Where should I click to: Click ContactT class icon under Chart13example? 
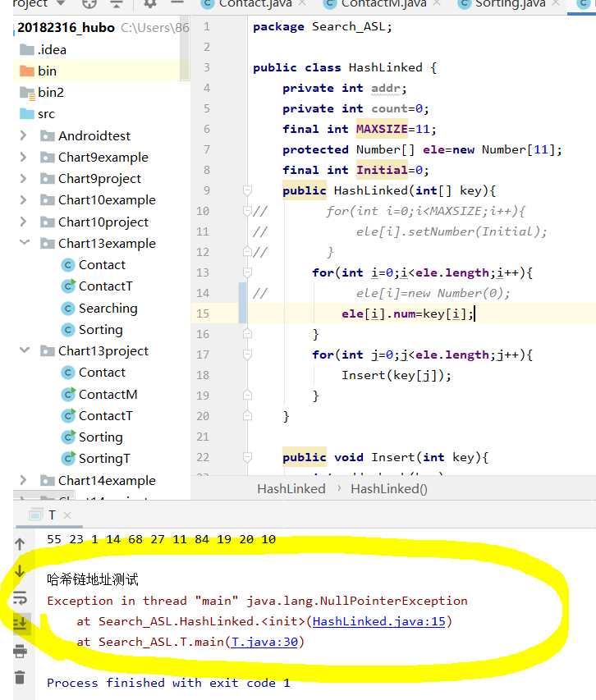tap(68, 286)
